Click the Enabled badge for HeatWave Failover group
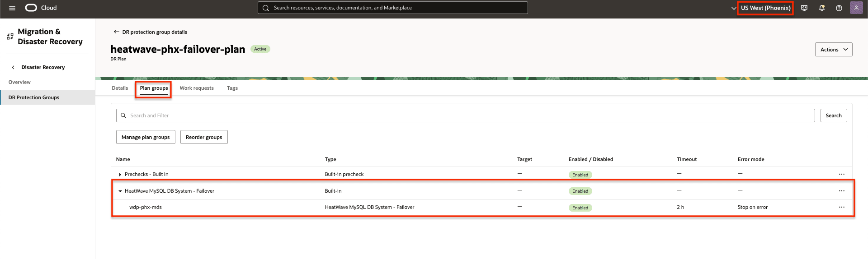 point(580,191)
